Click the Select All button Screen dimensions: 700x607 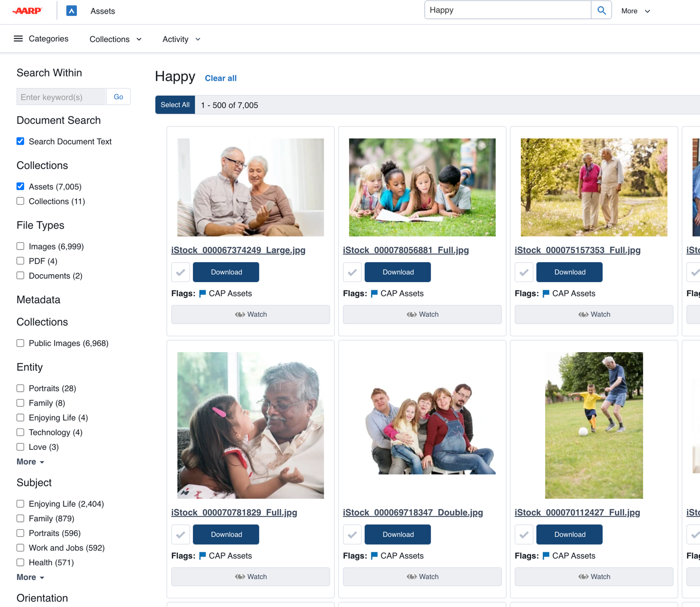[x=175, y=105]
